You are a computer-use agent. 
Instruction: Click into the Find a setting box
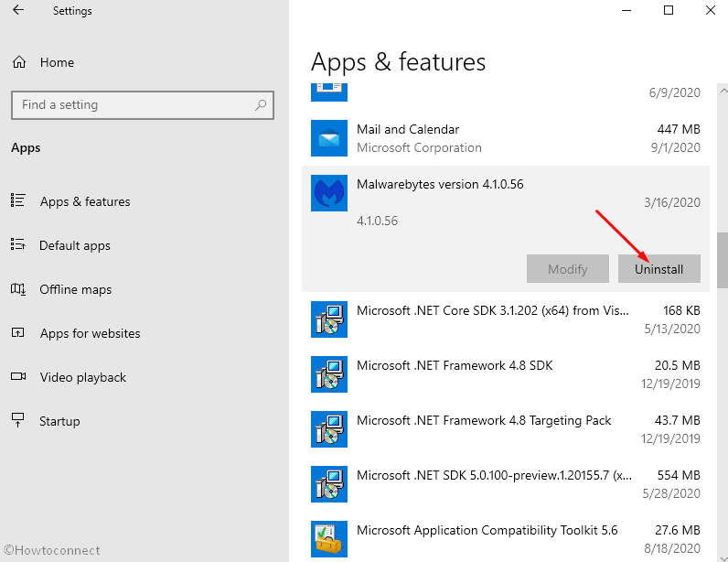click(x=143, y=105)
